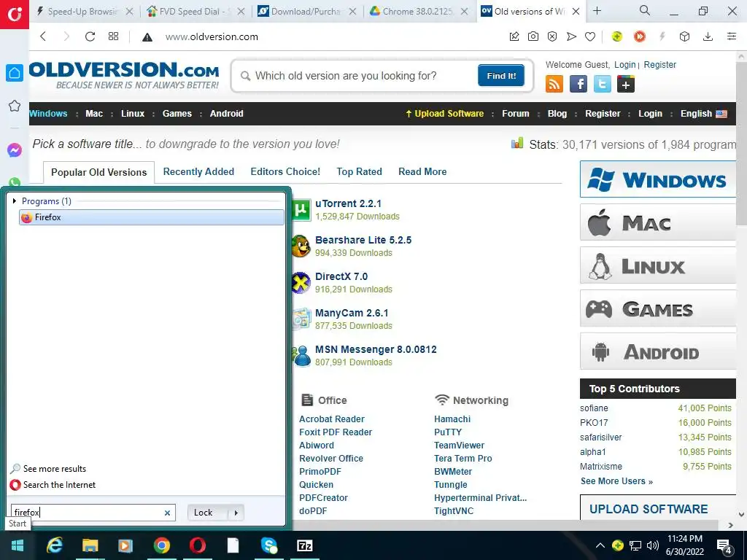The height and width of the screenshot is (560, 747).
Task: Open bookmarks star in the Opera sidebar
Action: [x=15, y=106]
